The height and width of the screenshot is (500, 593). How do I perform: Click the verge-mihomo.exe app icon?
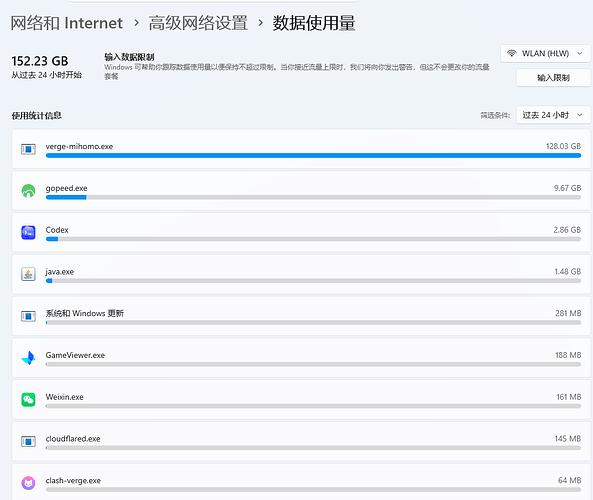(28, 149)
